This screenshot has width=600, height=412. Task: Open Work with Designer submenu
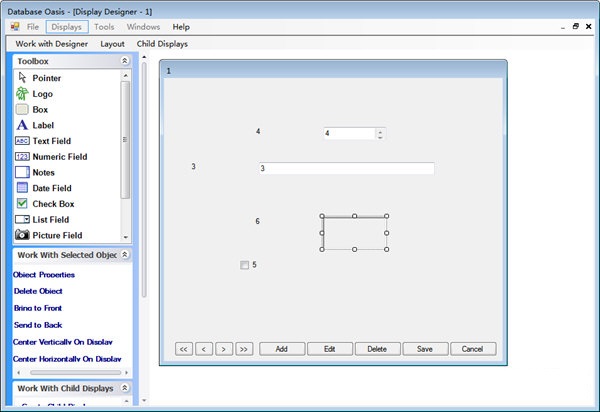click(x=52, y=44)
